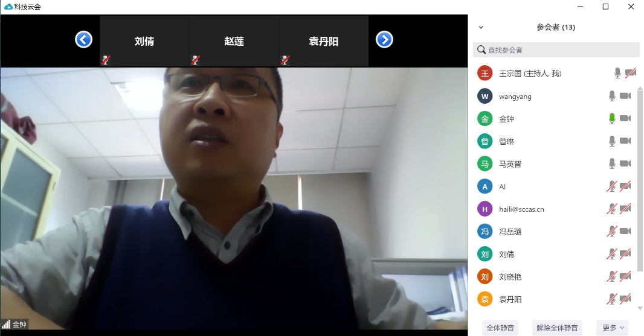Screen dimensions: 644x336
Task: Mute the active green microphone of 金钟
Action: (612, 119)
